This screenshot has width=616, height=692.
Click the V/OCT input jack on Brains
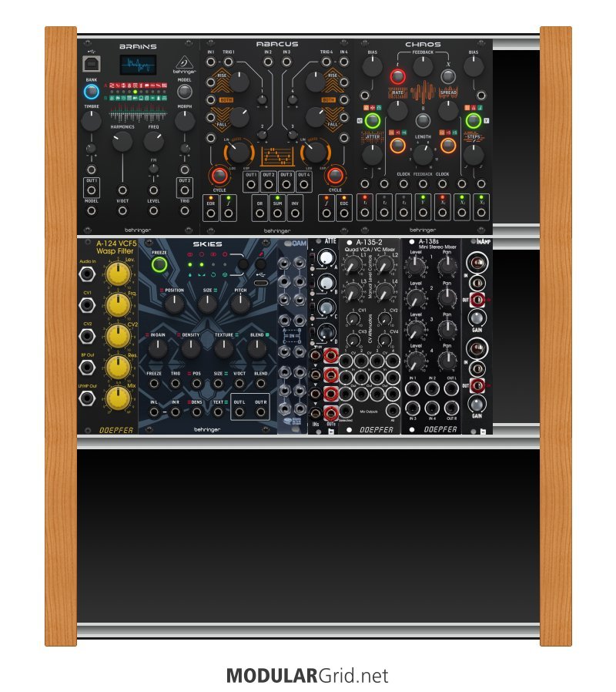tap(122, 211)
